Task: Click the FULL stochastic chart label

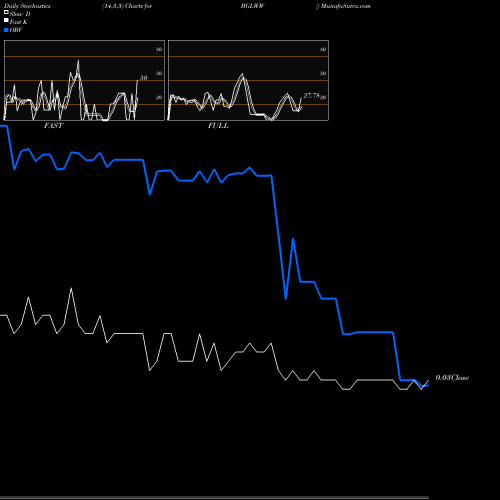Action: [x=218, y=126]
